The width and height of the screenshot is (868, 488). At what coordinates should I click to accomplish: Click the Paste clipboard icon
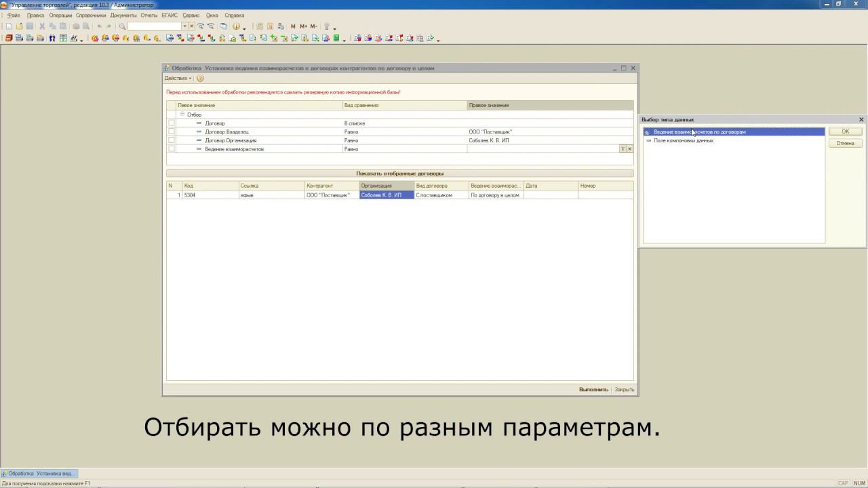63,26
